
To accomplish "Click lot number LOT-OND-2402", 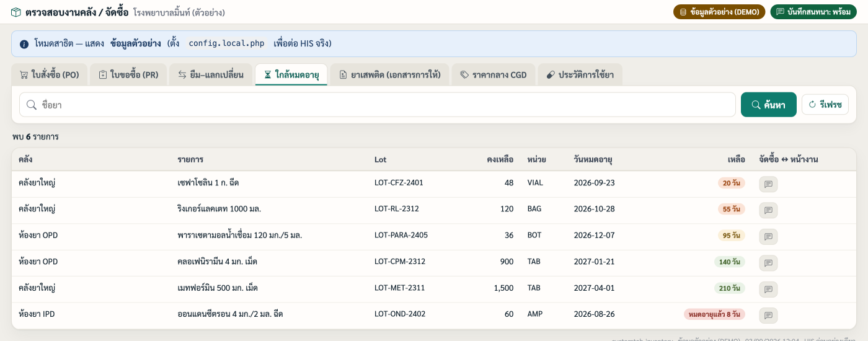I will click(x=400, y=314).
